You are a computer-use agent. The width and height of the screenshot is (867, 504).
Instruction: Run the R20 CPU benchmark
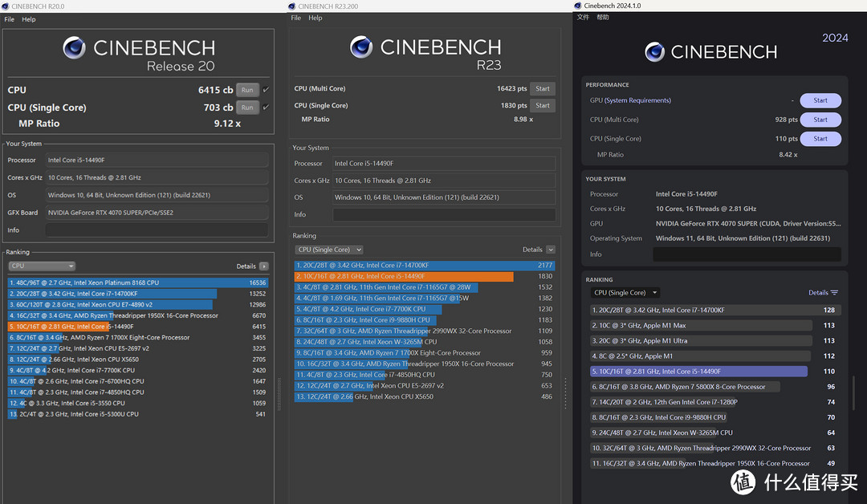tap(247, 90)
